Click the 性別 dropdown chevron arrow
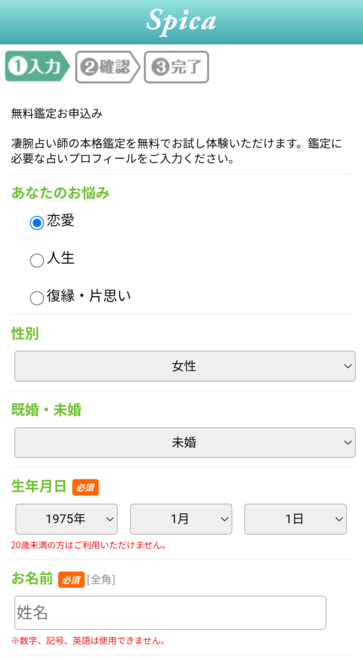 tap(348, 366)
